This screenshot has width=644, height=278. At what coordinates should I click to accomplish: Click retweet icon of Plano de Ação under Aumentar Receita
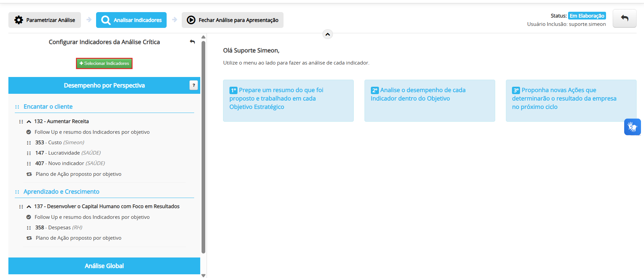point(29,174)
